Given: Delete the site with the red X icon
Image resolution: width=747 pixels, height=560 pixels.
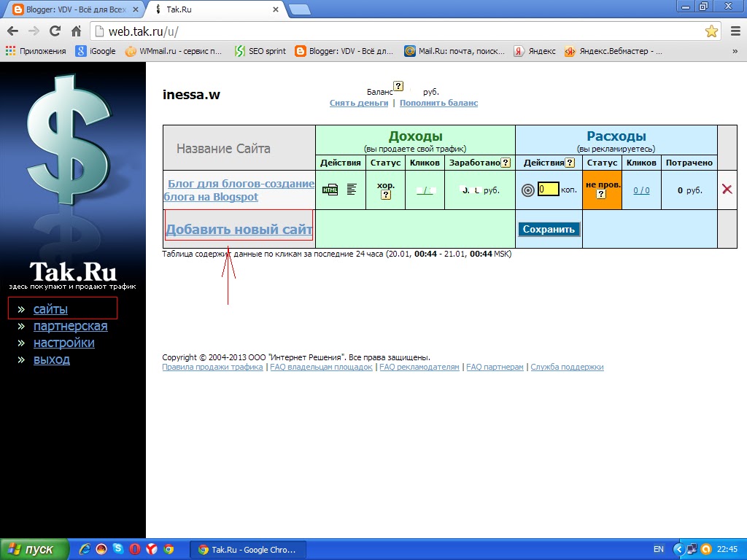Looking at the screenshot, I should coord(727,189).
